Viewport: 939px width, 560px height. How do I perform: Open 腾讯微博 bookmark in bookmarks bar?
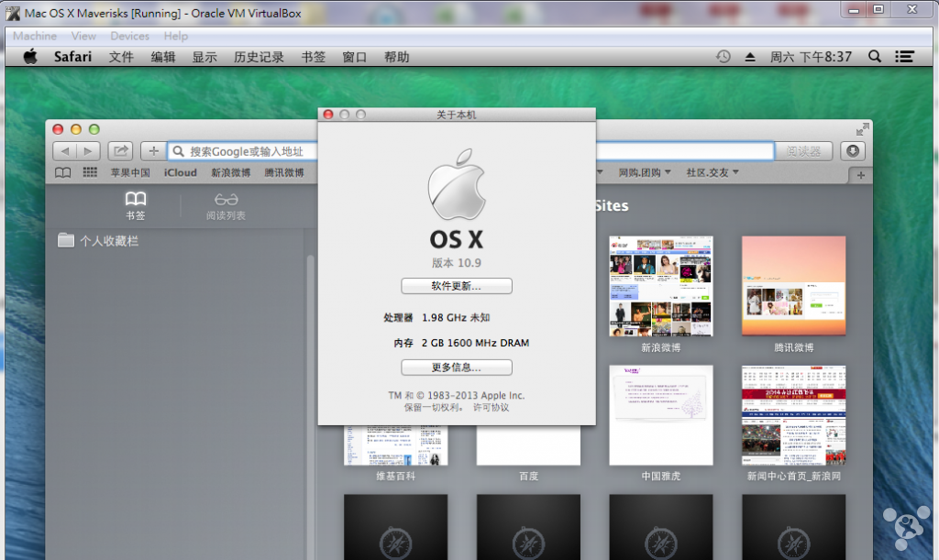point(284,173)
